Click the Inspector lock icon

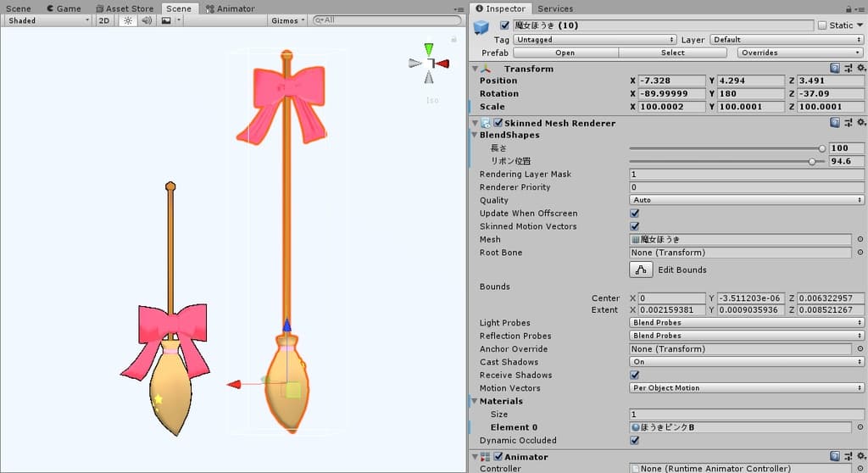click(x=850, y=8)
